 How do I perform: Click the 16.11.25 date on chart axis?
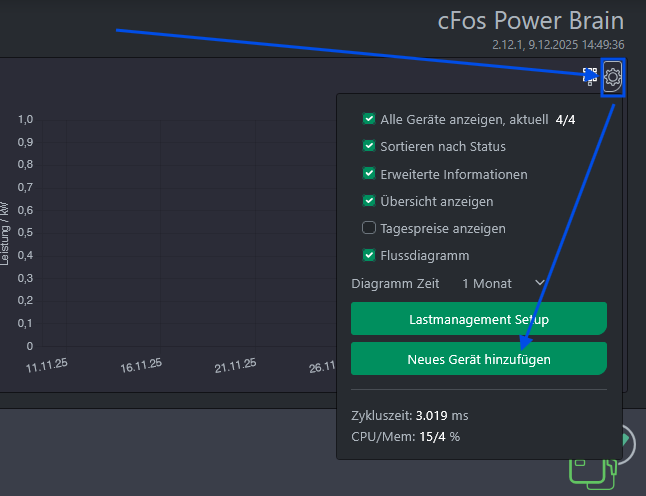click(141, 366)
